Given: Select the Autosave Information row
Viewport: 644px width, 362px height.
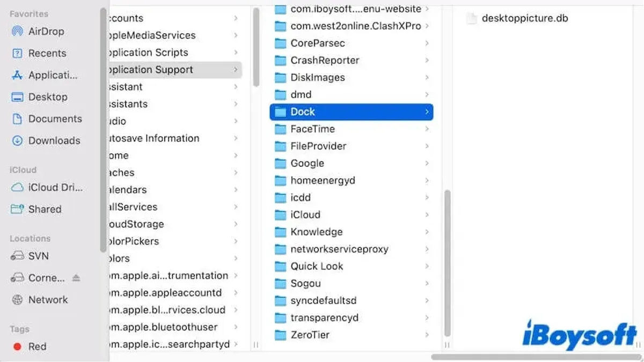Looking at the screenshot, I should [175, 138].
